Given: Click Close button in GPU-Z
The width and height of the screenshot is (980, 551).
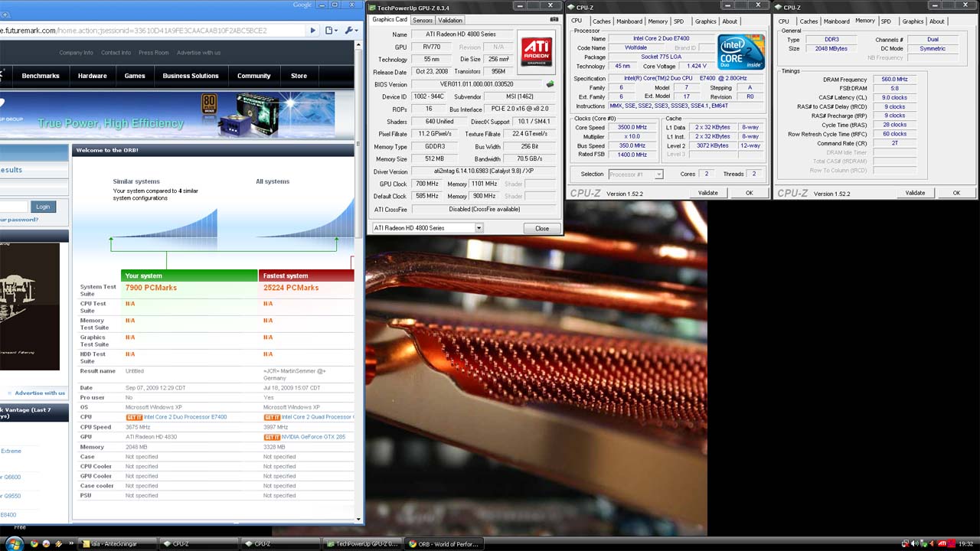Looking at the screenshot, I should pos(542,228).
